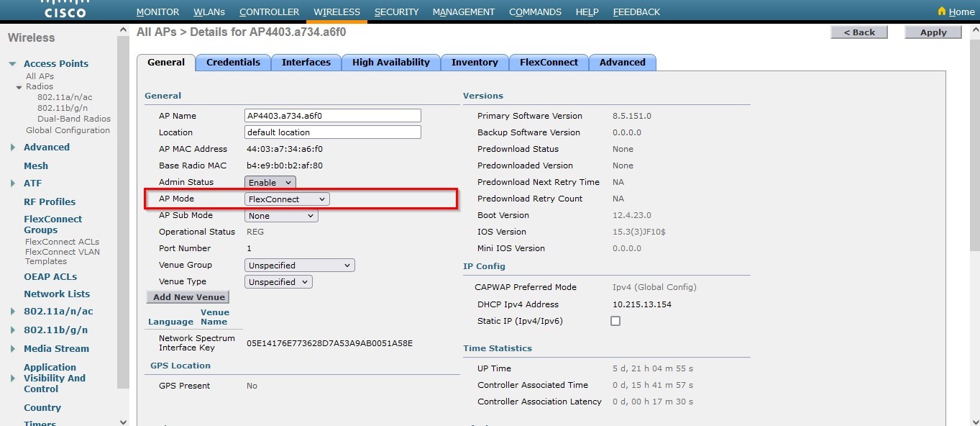The image size is (980, 426).
Task: Open the RF Profiles sidebar link
Action: click(x=50, y=201)
